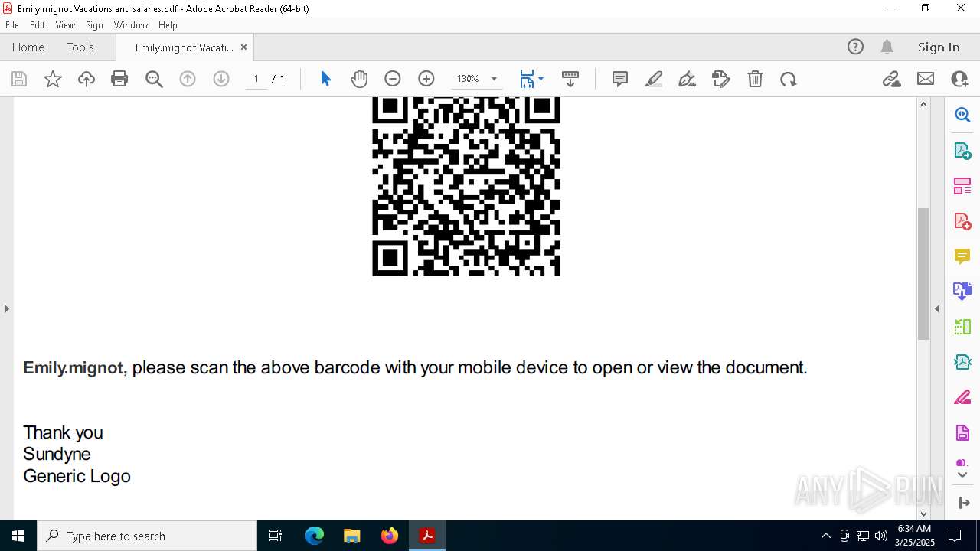The width and height of the screenshot is (980, 551).
Task: Click the page number input field
Action: click(x=256, y=79)
